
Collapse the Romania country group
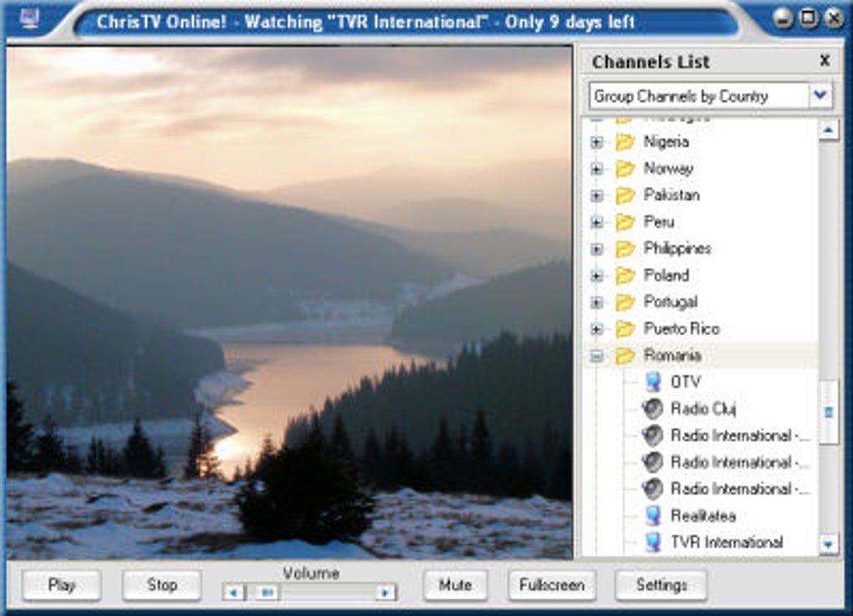pyautogui.click(x=597, y=356)
